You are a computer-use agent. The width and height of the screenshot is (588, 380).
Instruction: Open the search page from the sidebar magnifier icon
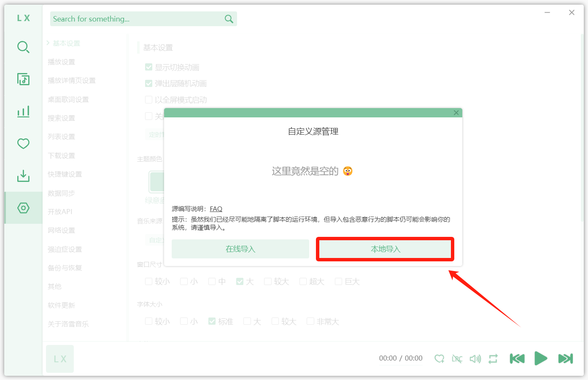click(23, 47)
